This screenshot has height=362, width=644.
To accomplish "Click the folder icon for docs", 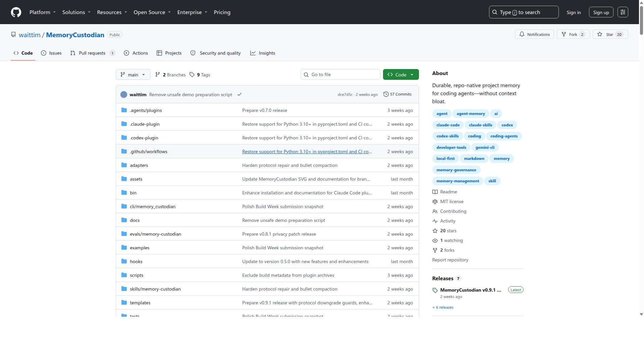I will pyautogui.click(x=124, y=220).
